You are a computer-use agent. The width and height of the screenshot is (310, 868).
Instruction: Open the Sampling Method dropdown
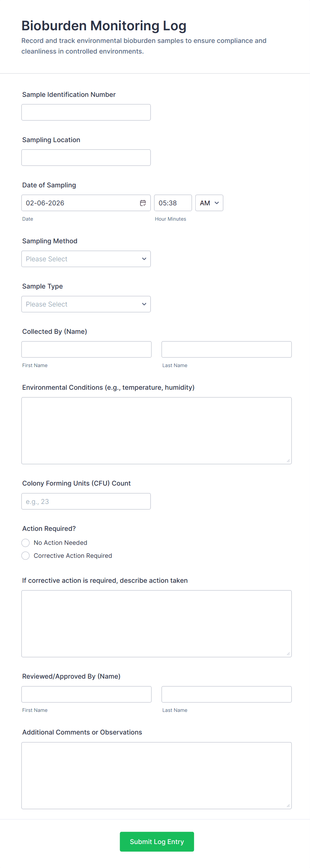(x=86, y=259)
